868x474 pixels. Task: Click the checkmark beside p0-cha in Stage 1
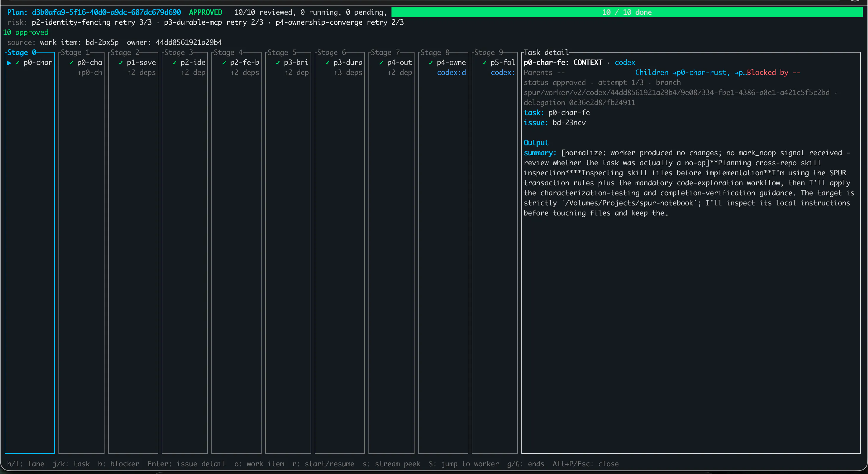pos(71,63)
